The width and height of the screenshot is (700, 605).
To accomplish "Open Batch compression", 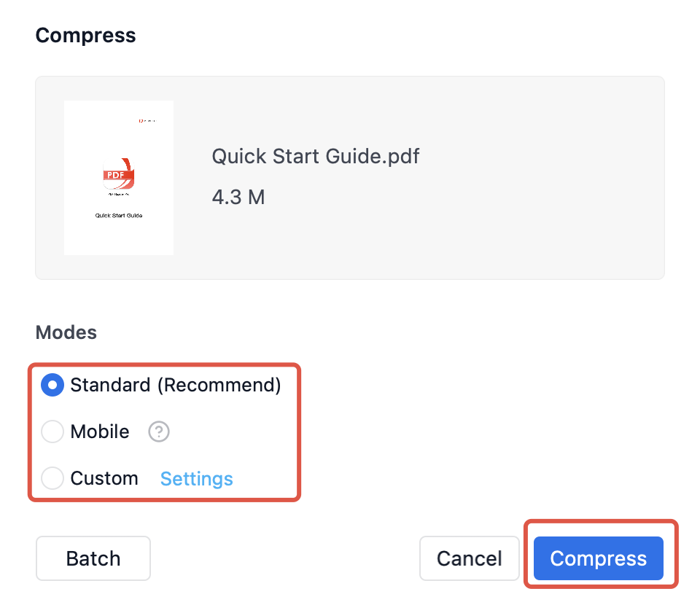I will click(93, 558).
